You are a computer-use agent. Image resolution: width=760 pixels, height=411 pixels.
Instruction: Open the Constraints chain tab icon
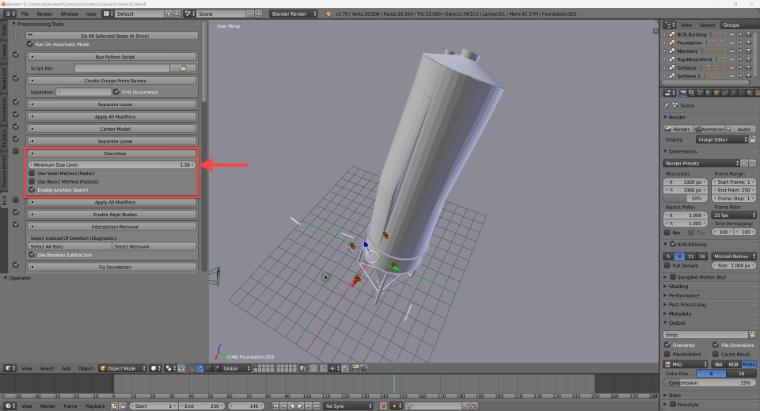click(725, 93)
